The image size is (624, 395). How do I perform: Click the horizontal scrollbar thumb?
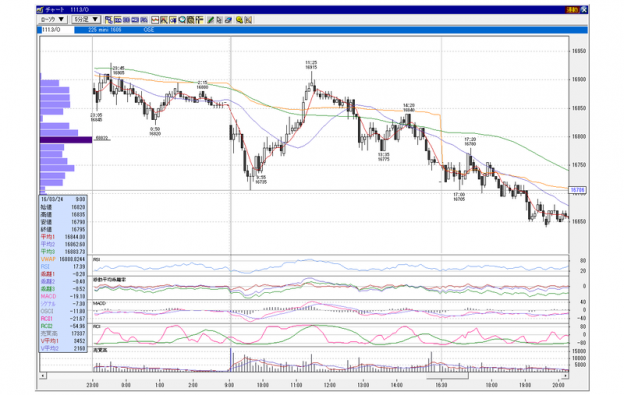click(x=447, y=376)
